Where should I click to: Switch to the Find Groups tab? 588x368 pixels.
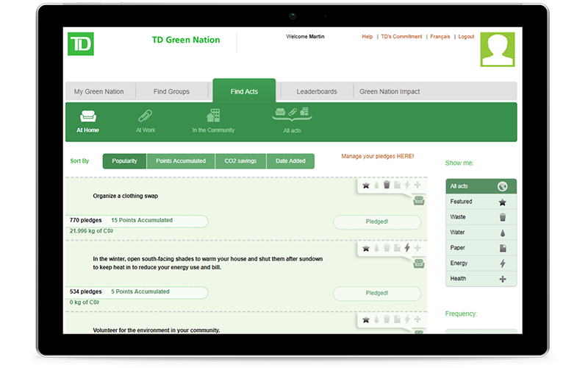coord(171,91)
